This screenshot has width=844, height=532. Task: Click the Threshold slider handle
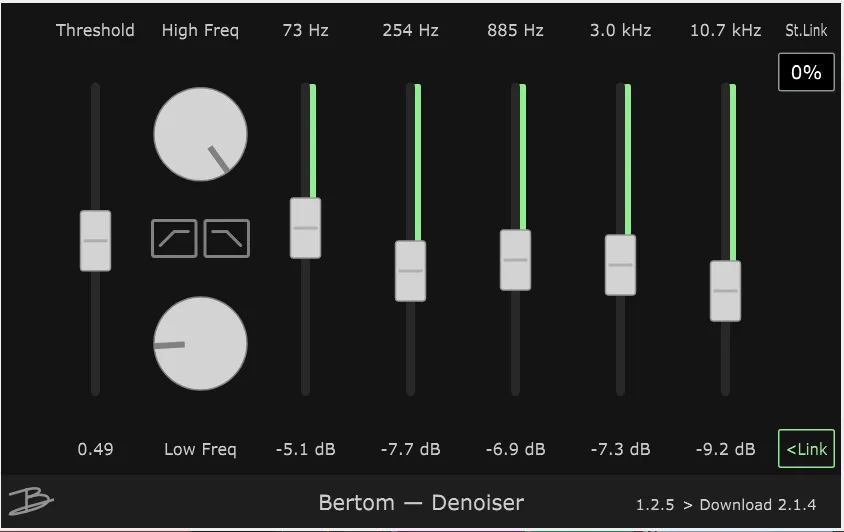click(95, 241)
